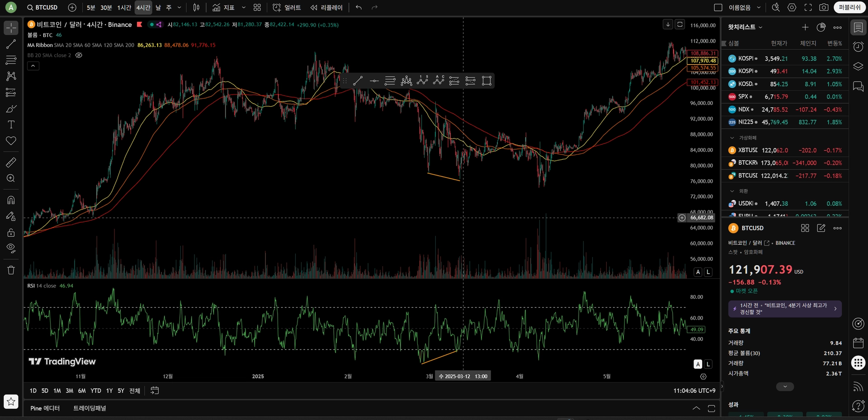The image size is (868, 420).
Task: Open indicator templates dropdown next to 지표
Action: (x=244, y=7)
